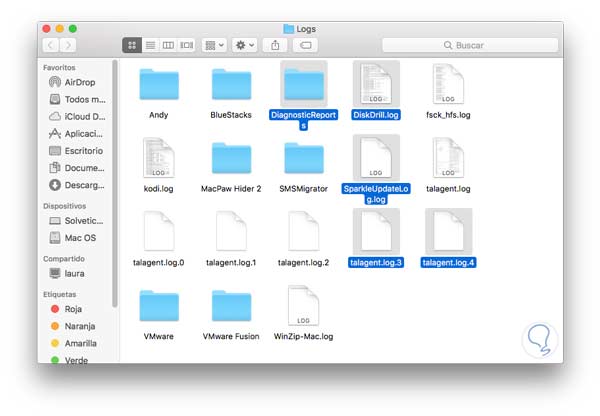Screen dimensions: 600x416
Task: Open Descarg... in the sidebar
Action: point(77,185)
